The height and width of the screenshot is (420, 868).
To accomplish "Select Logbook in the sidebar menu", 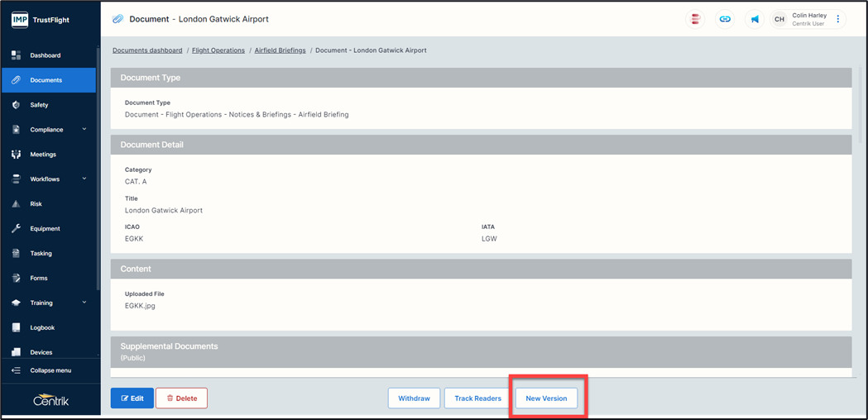I will pyautogui.click(x=48, y=327).
